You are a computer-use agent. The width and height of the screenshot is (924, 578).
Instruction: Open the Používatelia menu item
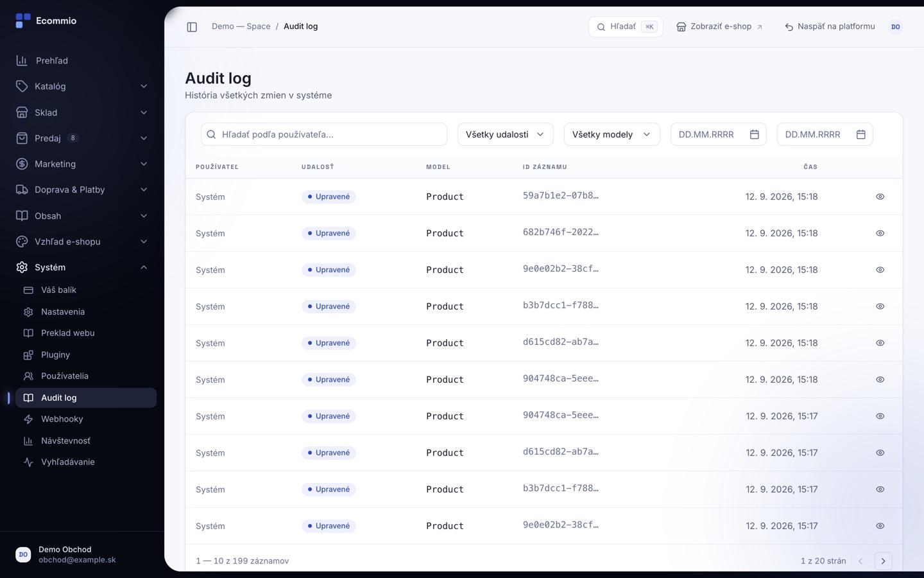[x=86, y=376]
